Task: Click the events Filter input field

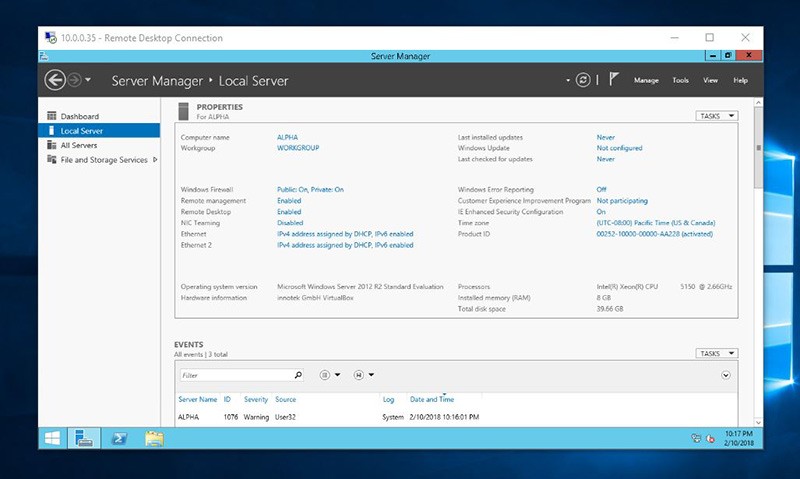Action: (236, 375)
